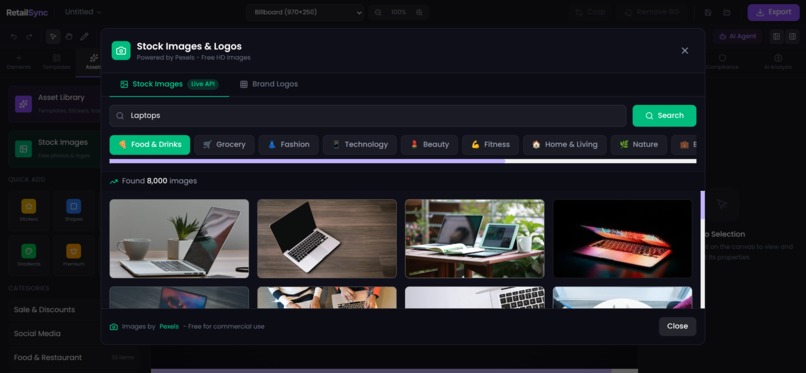Screen dimensions: 806x373
Task: Open the Untitled project name dropdown
Action: (83, 12)
